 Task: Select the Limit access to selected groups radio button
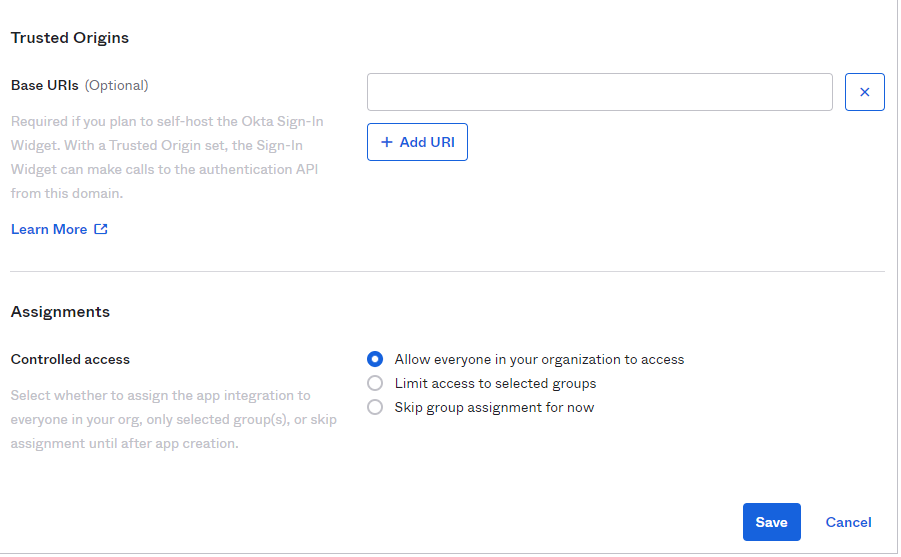375,383
